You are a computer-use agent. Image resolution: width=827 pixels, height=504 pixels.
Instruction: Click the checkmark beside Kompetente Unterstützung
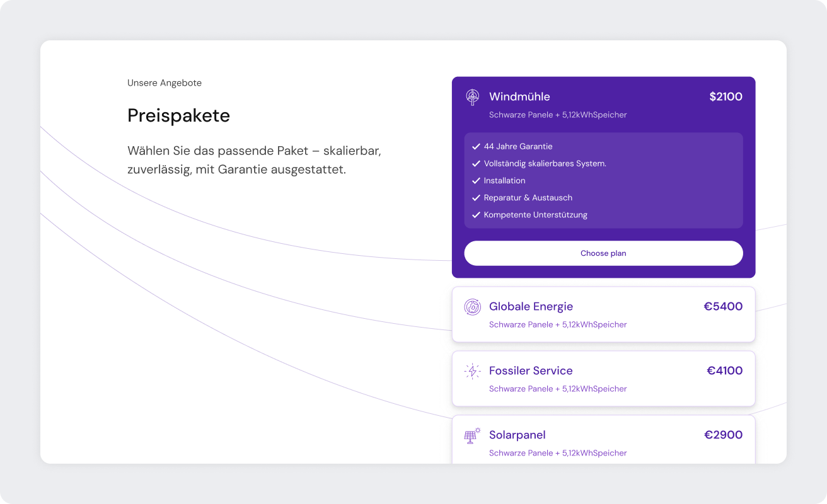476,215
